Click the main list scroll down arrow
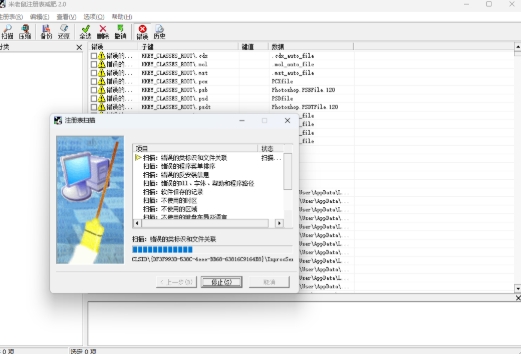523x360 pixels. tap(518, 289)
